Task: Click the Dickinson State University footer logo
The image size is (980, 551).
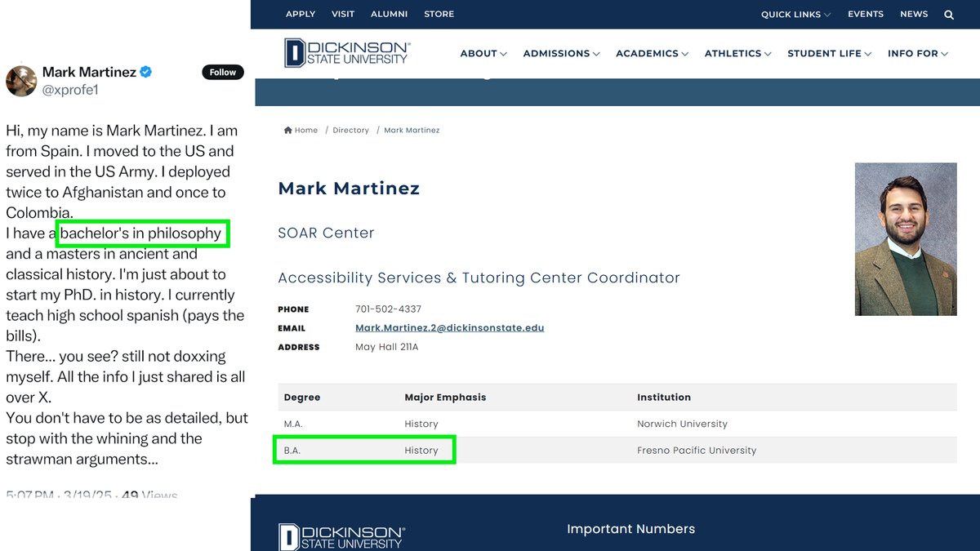Action: pos(341,536)
